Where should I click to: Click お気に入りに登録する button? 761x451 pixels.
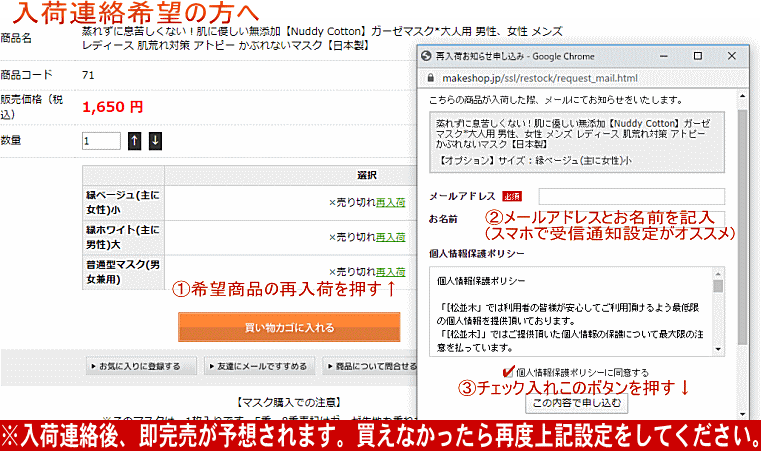[x=139, y=367]
